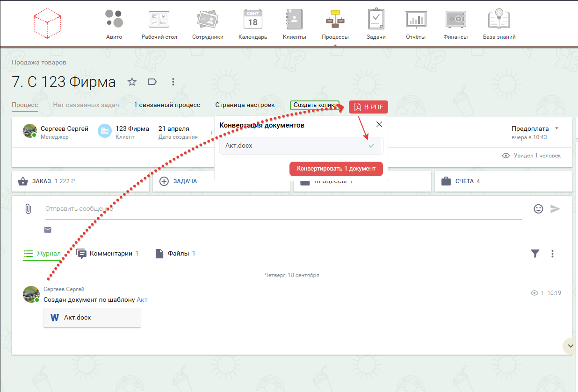Click the eye icon Увидел 1 человек
This screenshot has width=578, height=392.
click(x=506, y=156)
